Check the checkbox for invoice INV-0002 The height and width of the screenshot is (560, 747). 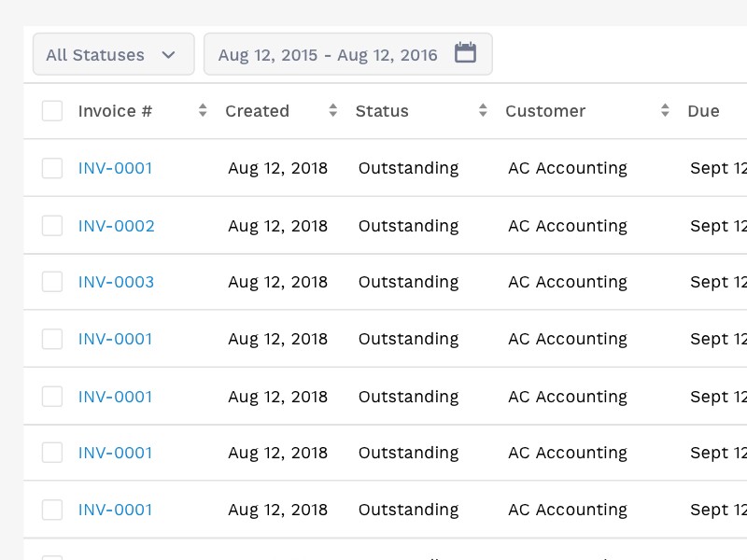tap(52, 225)
